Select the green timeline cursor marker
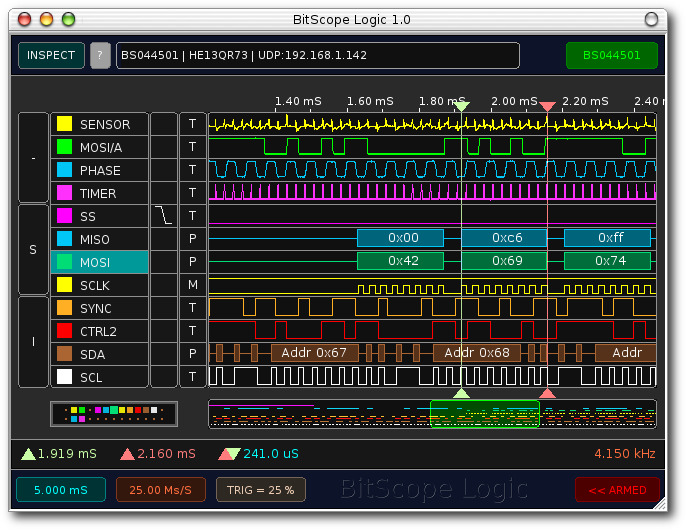This screenshot has width=686, height=530. click(461, 105)
